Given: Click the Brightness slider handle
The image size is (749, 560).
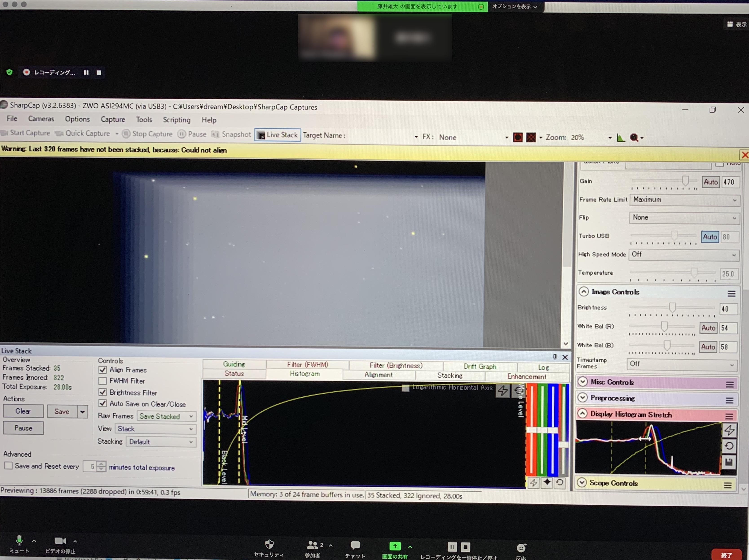Looking at the screenshot, I should tap(672, 308).
